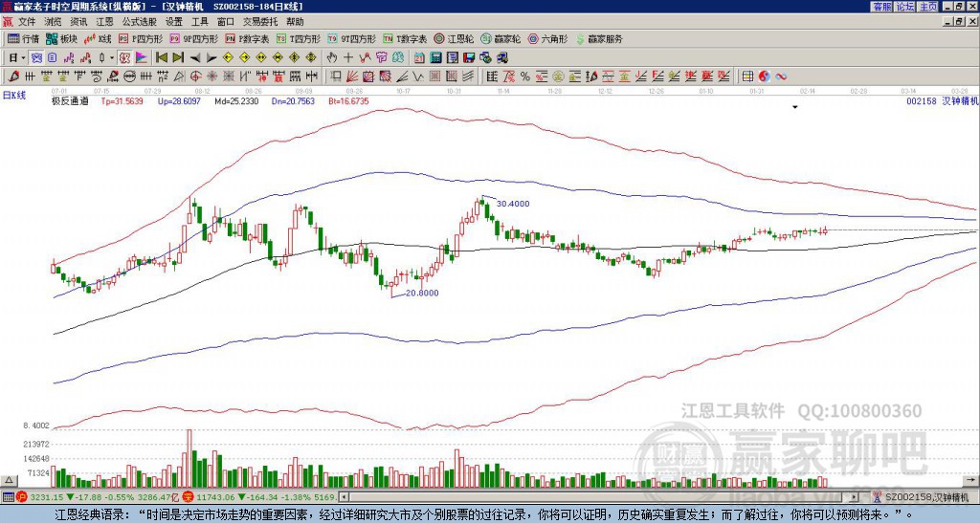The image size is (980, 524).
Task: Expand the candlestick type dropdown arrow
Action: pos(112,58)
